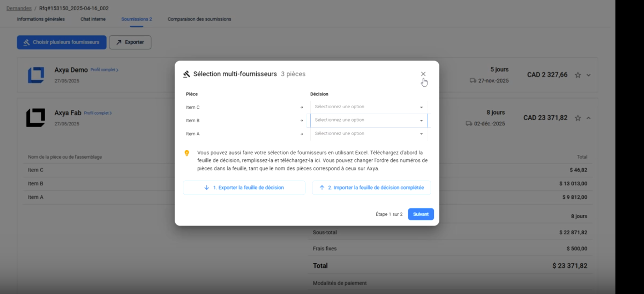Expand the Axya Demo submission details
644x294 pixels.
(x=589, y=75)
